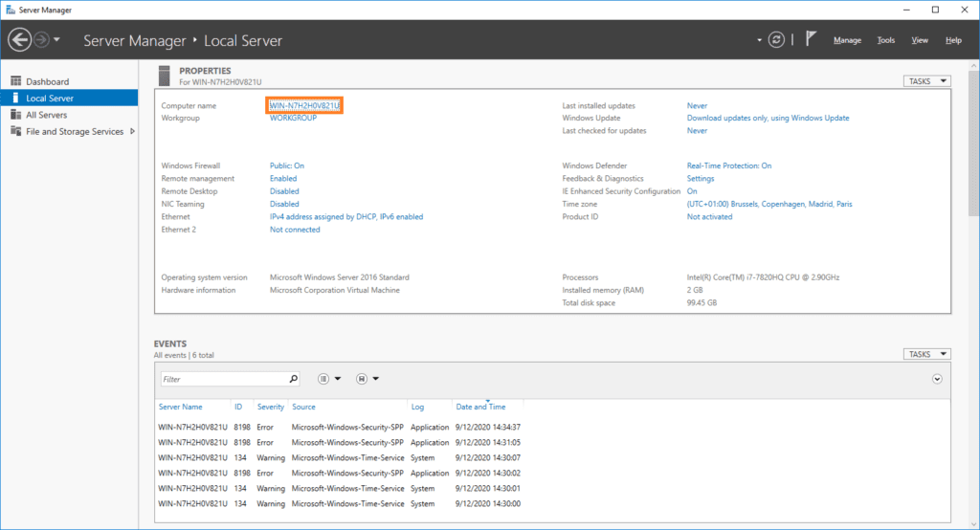The width and height of the screenshot is (980, 530).
Task: Open the dropdown arrow left of refresh
Action: (759, 40)
